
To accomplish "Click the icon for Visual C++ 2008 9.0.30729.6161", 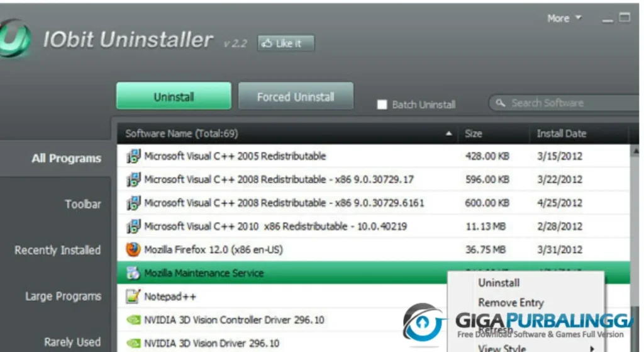I will pyautogui.click(x=133, y=203).
